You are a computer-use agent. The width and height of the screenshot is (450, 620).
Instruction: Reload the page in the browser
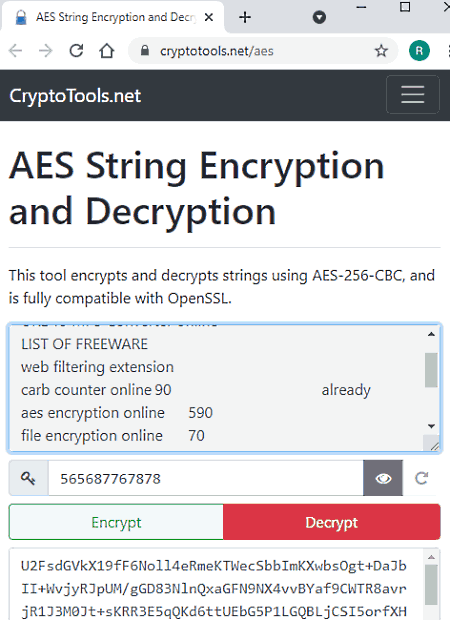click(x=76, y=51)
